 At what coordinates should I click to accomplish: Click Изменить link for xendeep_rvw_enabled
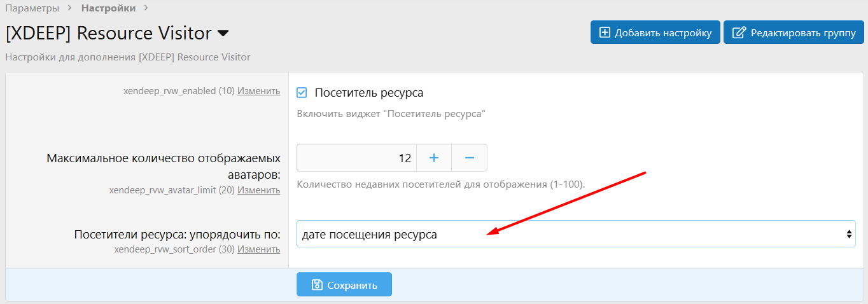click(258, 91)
